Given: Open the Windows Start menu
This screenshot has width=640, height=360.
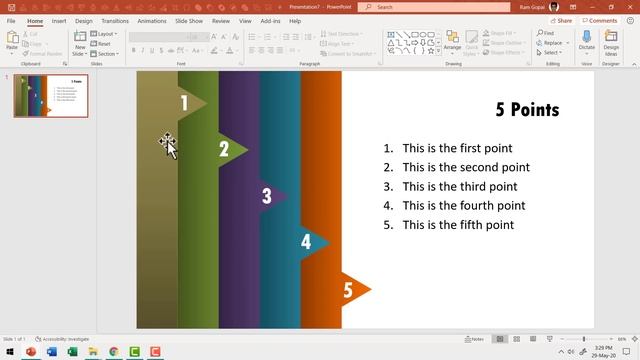Looking at the screenshot, I should coord(10,351).
